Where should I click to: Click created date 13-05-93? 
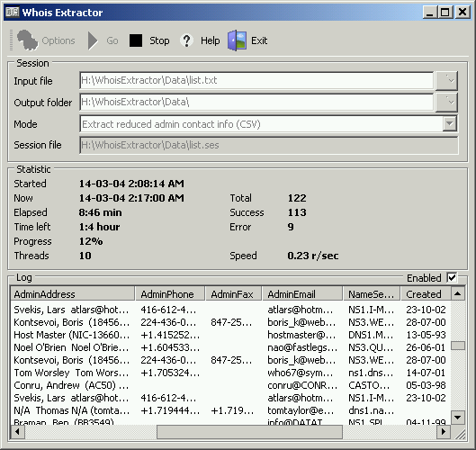pos(426,335)
